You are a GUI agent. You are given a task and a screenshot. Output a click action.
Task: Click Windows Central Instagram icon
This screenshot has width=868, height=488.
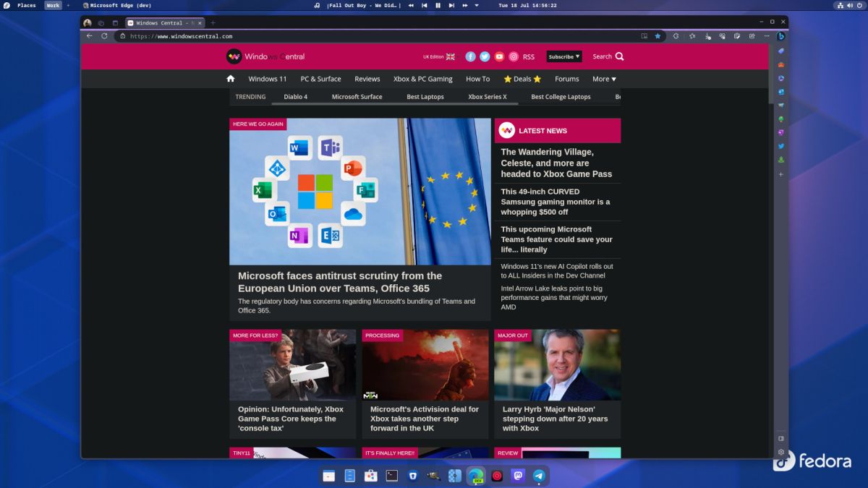point(514,56)
